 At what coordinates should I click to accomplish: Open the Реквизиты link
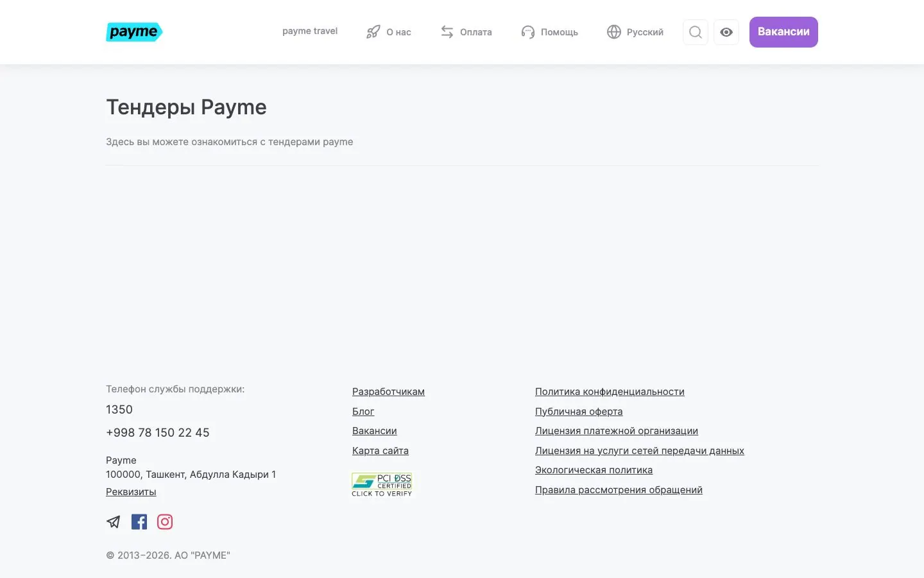[131, 492]
